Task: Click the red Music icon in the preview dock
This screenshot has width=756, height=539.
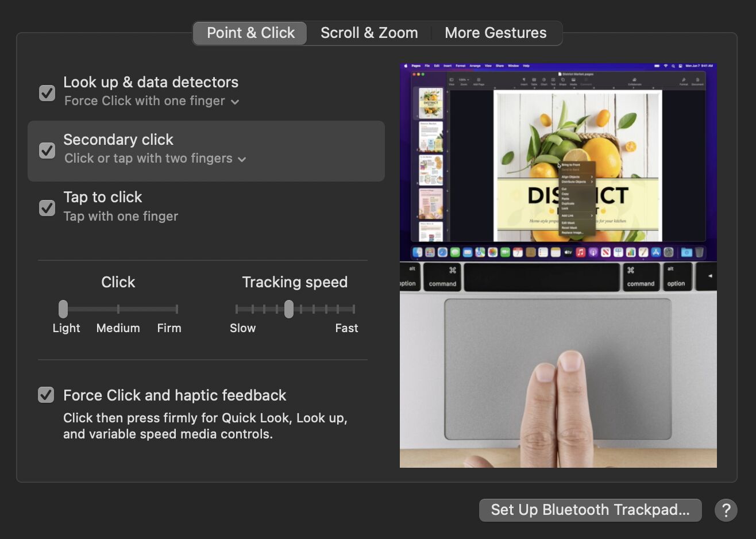Action: (580, 252)
